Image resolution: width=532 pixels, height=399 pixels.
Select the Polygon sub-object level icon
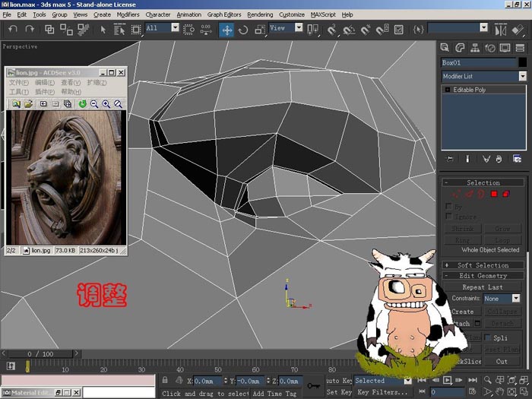click(x=494, y=194)
